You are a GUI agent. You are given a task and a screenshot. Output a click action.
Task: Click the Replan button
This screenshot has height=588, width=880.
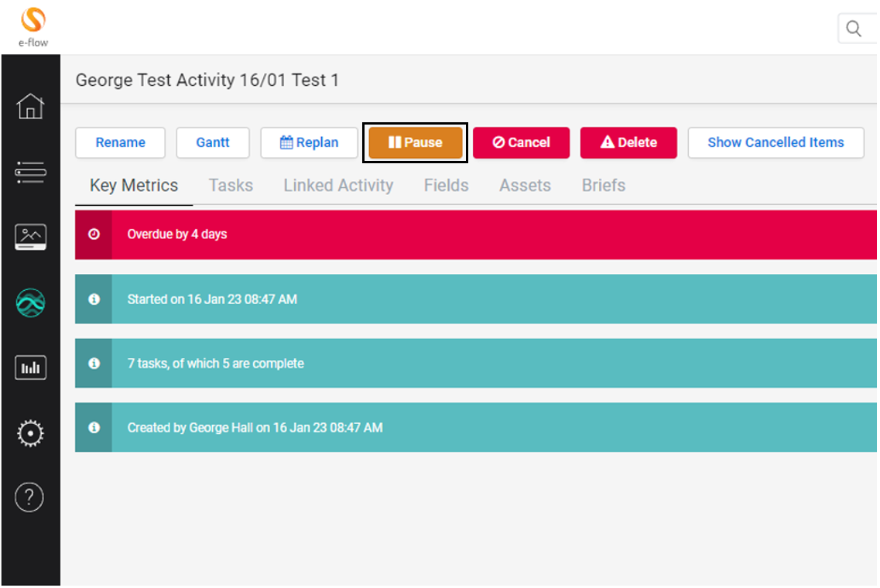pyautogui.click(x=309, y=142)
